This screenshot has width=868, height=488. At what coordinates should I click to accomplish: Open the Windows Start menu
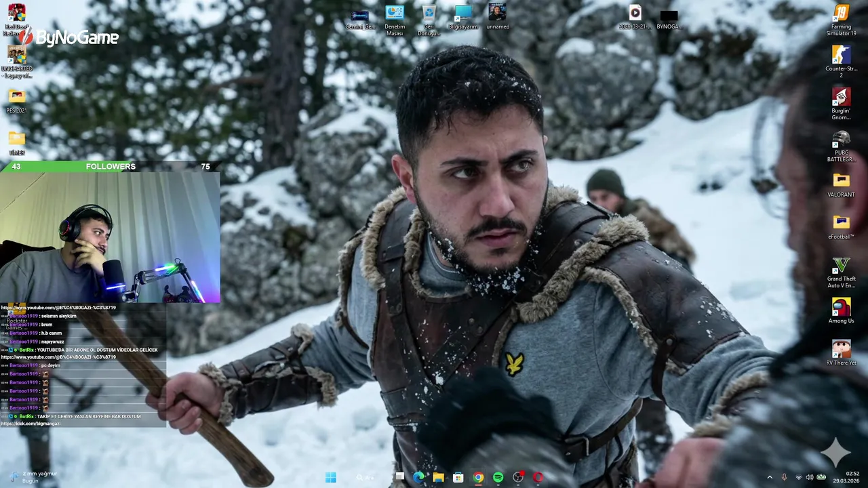(330, 477)
